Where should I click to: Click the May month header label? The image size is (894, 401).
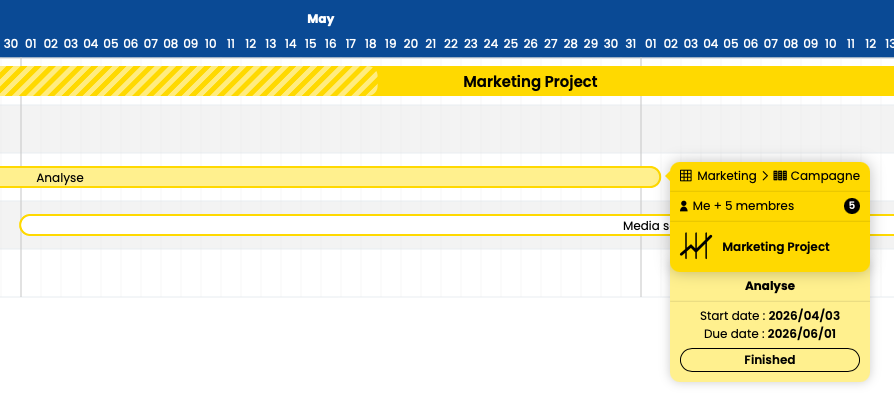coord(320,19)
